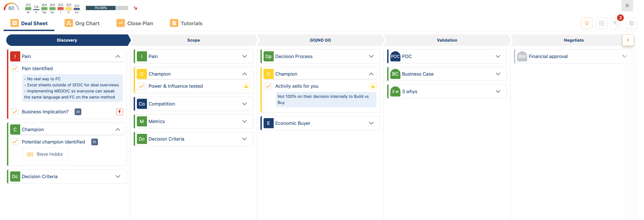Screen dimensions: 644x220
Task: Collapse the Discovery Pain section
Action: (x=118, y=56)
